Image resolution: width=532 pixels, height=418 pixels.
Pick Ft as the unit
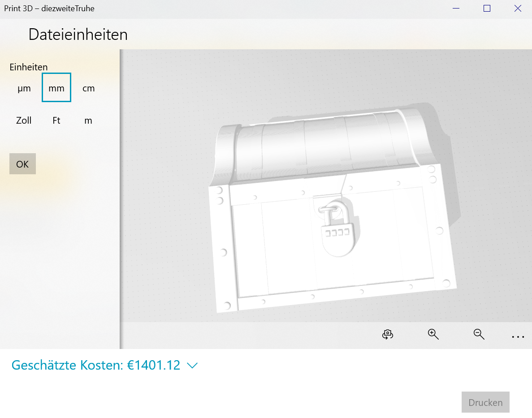56,121
